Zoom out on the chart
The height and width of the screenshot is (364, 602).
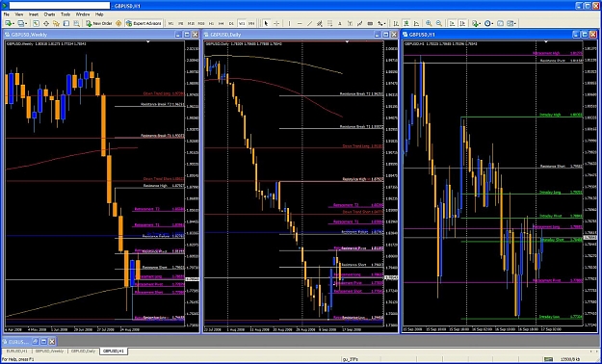pos(439,23)
